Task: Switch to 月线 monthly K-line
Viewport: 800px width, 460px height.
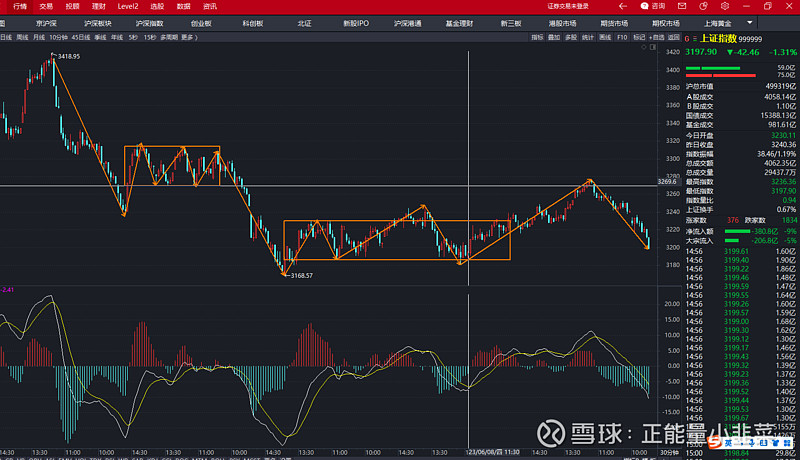Action: [38, 37]
